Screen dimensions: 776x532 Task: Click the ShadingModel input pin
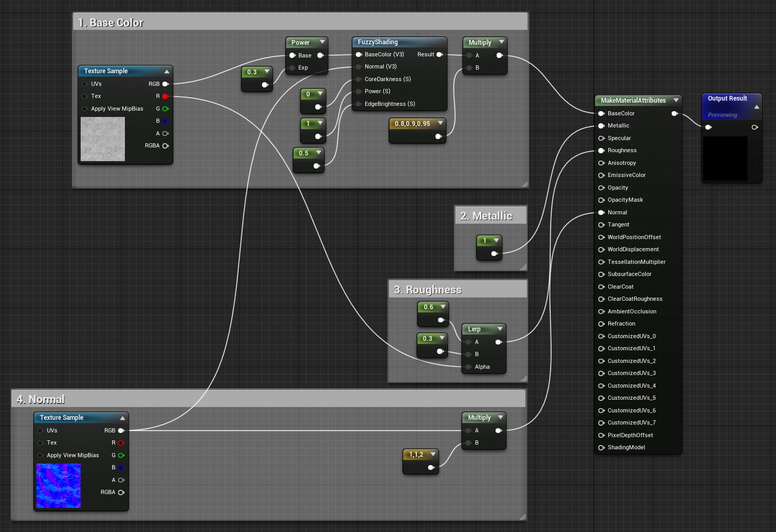pyautogui.click(x=601, y=448)
